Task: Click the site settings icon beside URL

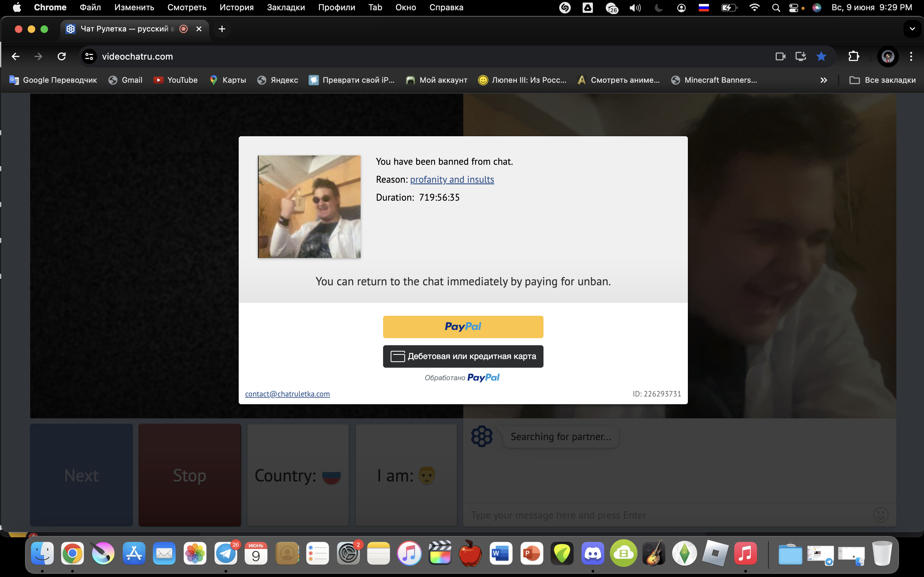Action: (89, 56)
